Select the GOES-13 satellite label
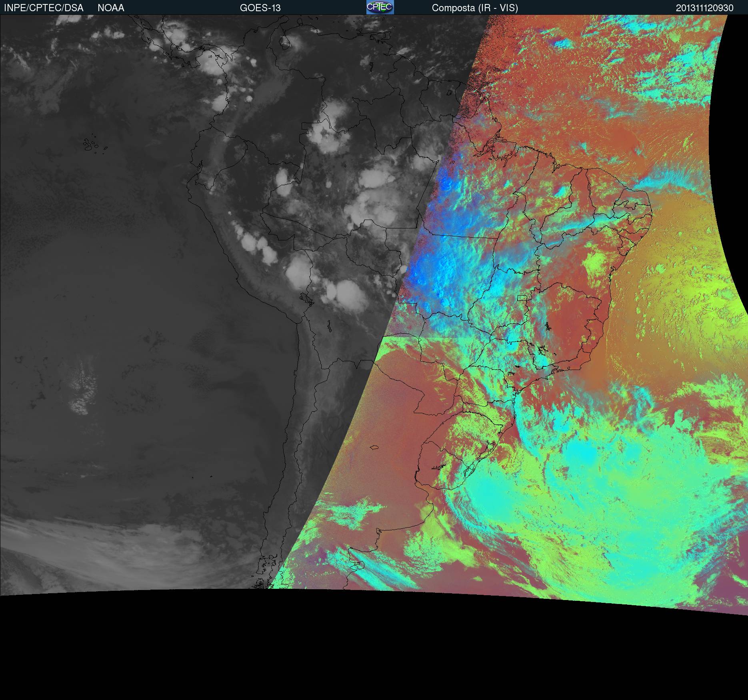 point(260,8)
